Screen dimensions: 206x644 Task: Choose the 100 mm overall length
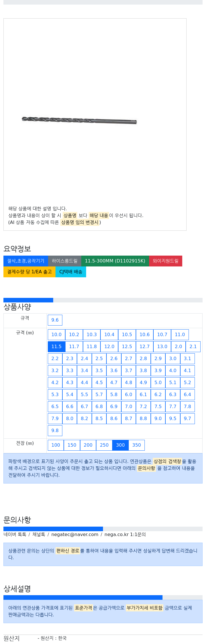[x=56, y=445]
